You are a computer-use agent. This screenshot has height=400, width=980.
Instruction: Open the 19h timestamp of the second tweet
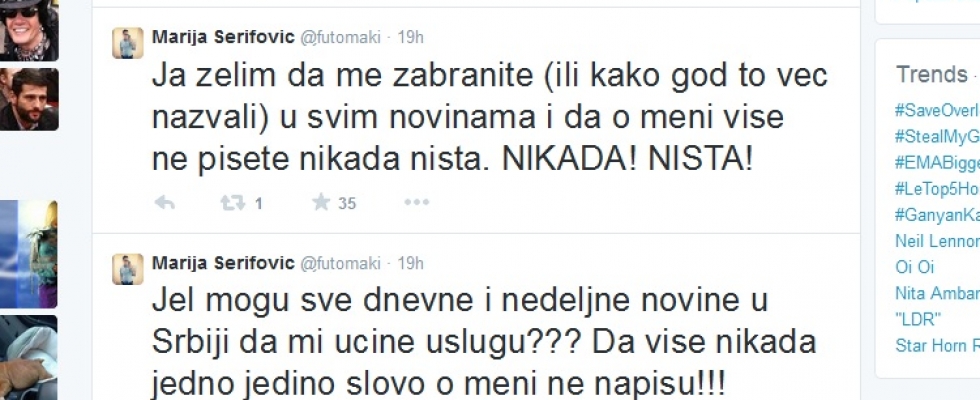410,263
